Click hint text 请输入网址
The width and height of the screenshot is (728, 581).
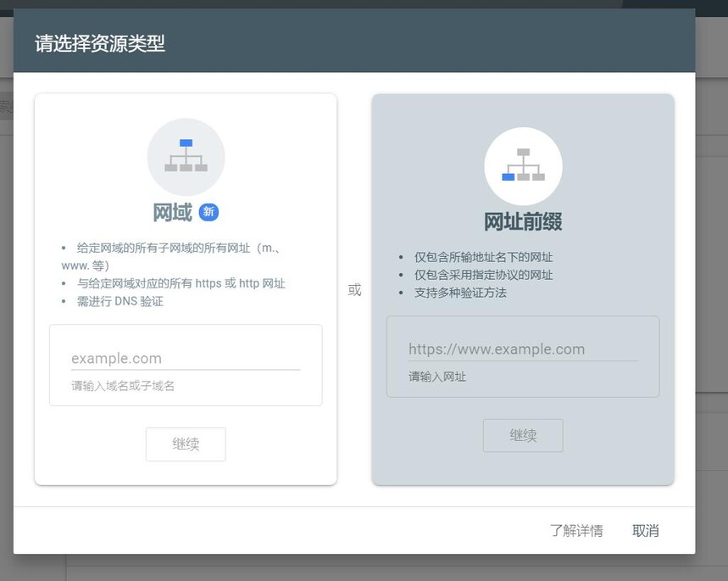[437, 377]
